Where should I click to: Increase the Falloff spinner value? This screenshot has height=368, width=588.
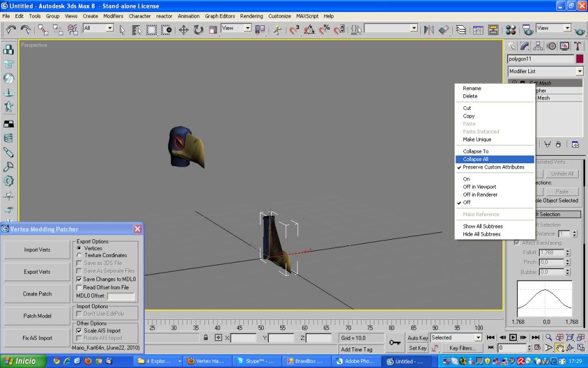[568, 251]
